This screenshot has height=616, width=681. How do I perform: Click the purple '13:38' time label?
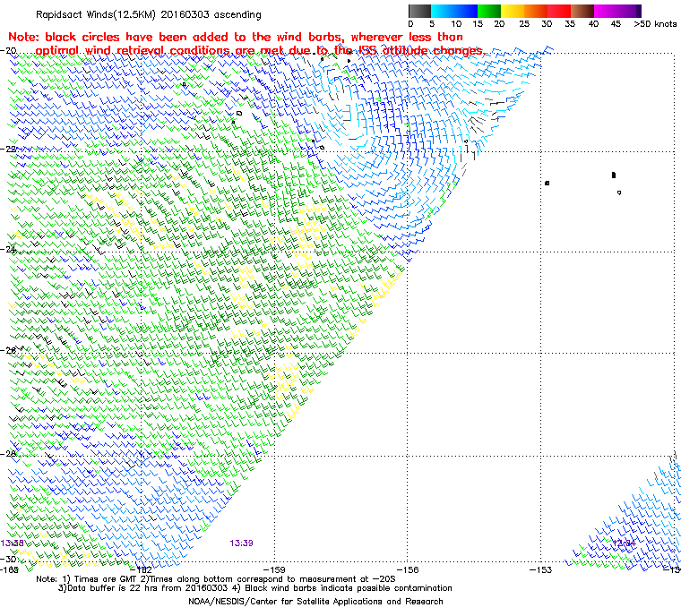click(13, 543)
